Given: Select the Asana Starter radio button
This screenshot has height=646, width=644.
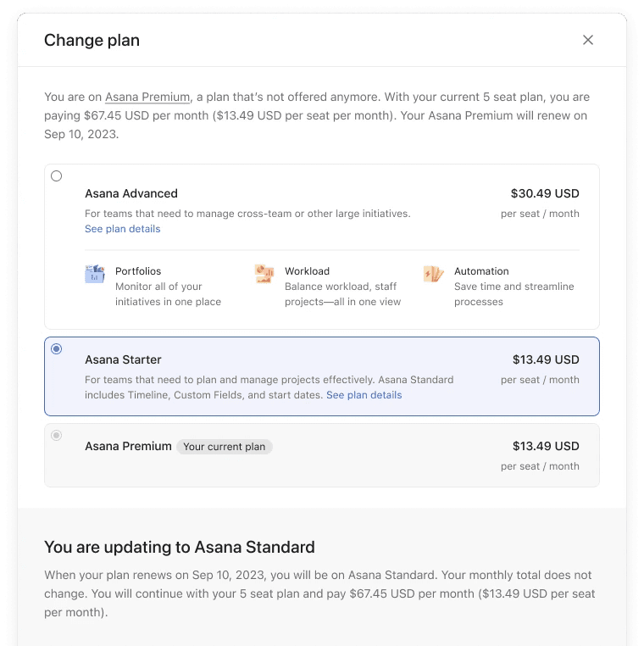Looking at the screenshot, I should click(57, 348).
